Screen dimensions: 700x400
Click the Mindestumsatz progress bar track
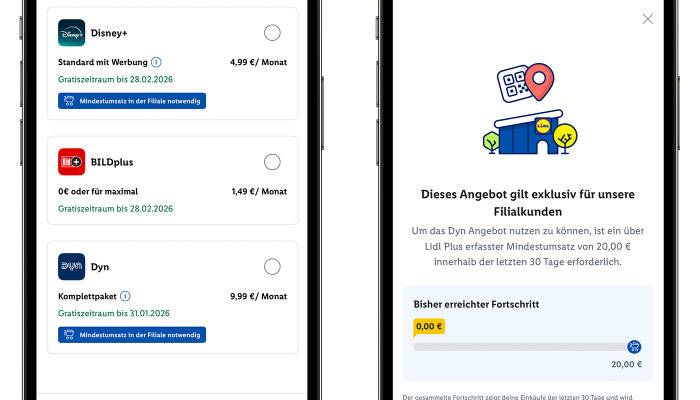[x=520, y=347]
